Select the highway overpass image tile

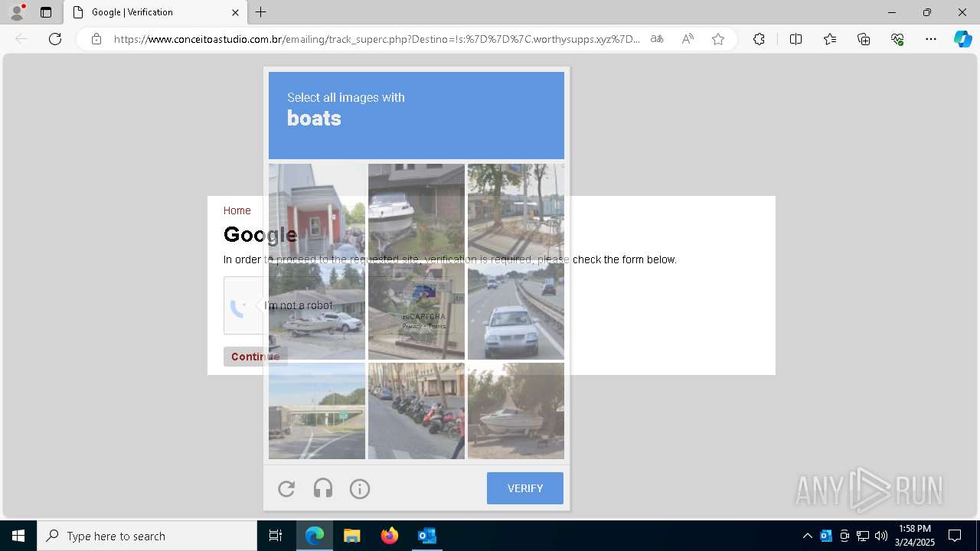pos(317,411)
